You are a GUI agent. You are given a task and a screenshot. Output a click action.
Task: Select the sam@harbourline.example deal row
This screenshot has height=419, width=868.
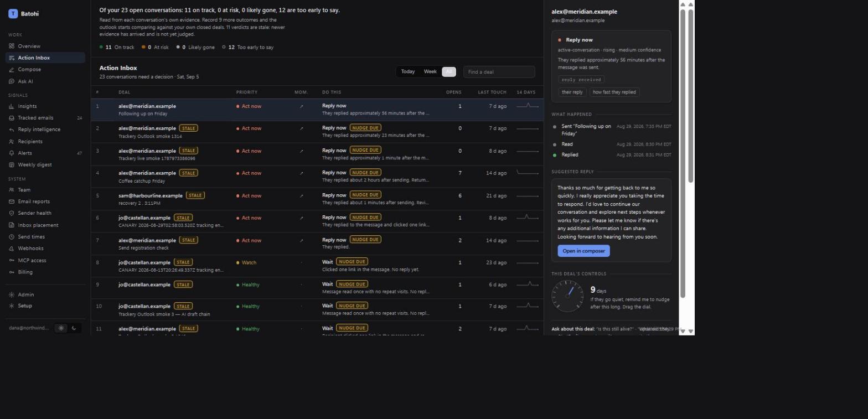pos(317,199)
